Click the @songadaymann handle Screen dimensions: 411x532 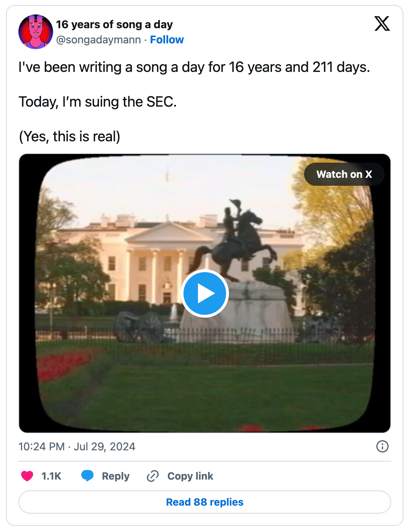pyautogui.click(x=99, y=40)
